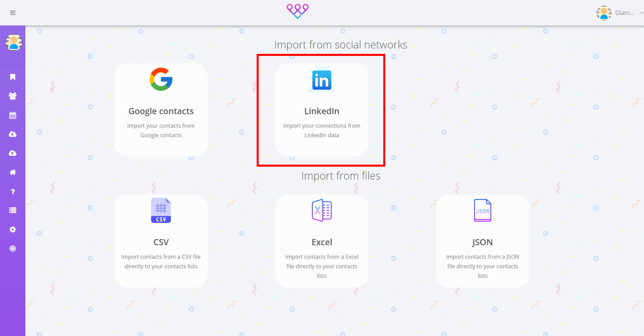Click the Google G logo
This screenshot has height=336, width=644.
click(x=161, y=79)
